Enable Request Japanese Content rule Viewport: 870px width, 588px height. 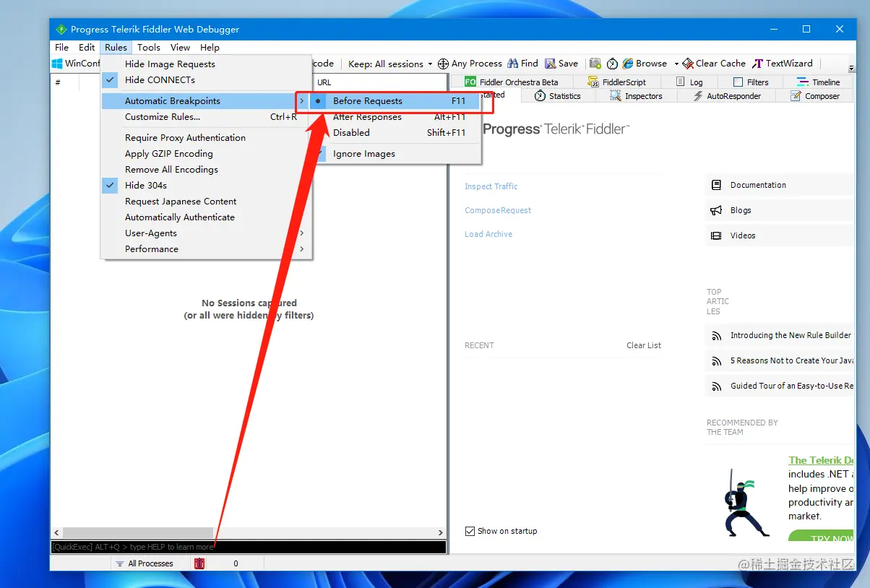pos(206,202)
